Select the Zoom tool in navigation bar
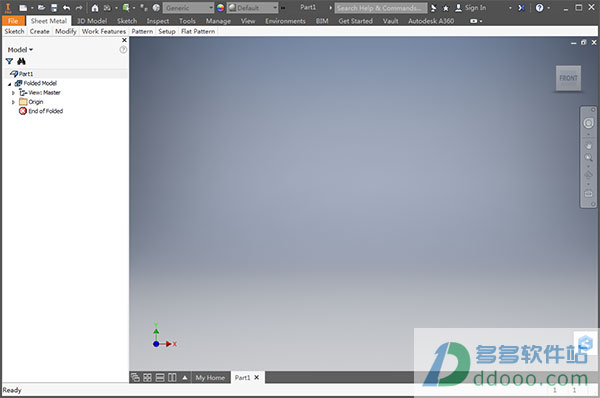600x398 pixels. (588, 158)
